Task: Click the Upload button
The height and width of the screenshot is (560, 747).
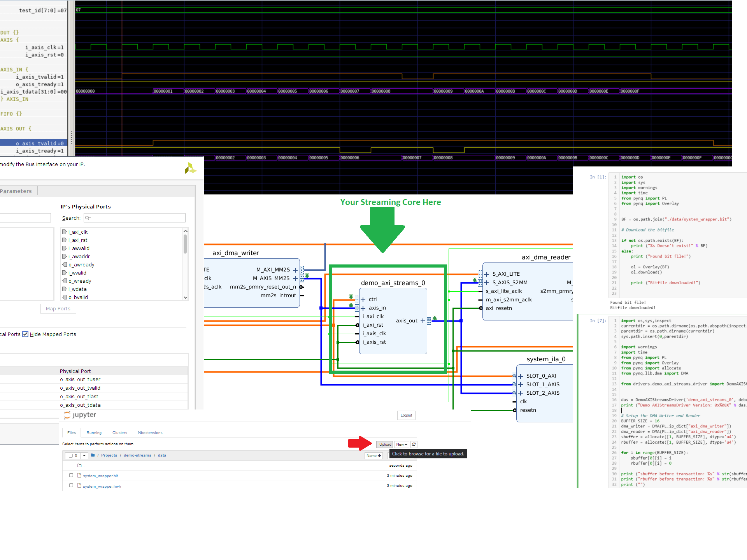Action: coord(384,444)
